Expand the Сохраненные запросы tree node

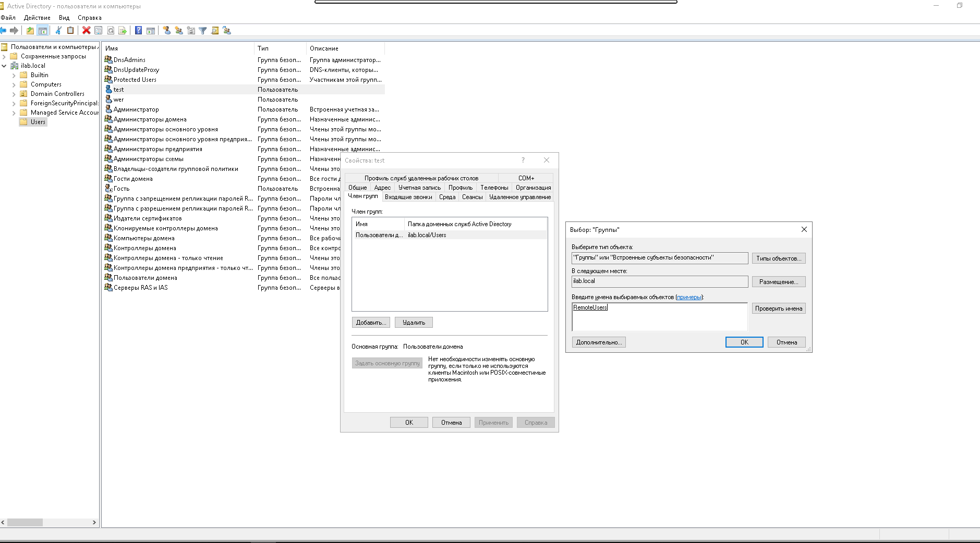tap(4, 56)
